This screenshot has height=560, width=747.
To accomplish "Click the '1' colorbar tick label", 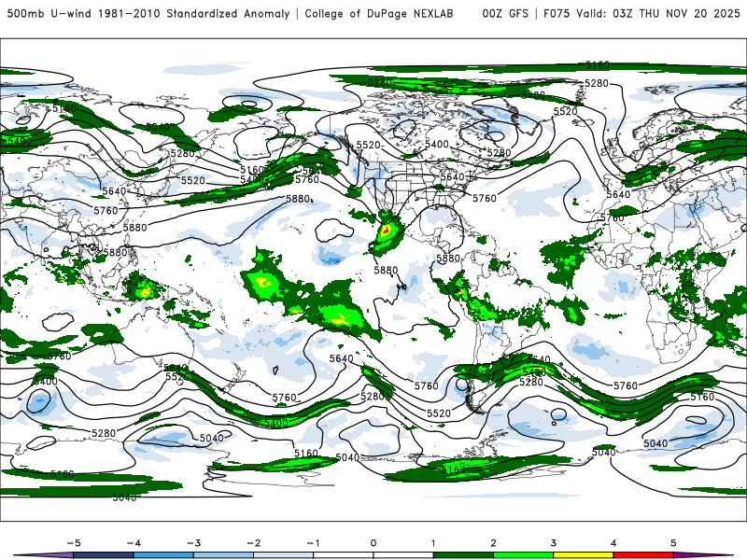I will coord(433,543).
